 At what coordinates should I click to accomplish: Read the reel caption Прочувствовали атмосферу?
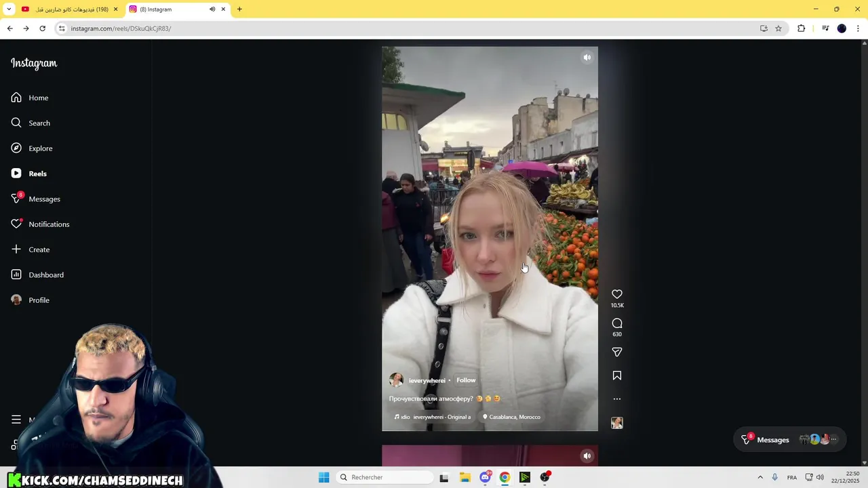tap(431, 399)
